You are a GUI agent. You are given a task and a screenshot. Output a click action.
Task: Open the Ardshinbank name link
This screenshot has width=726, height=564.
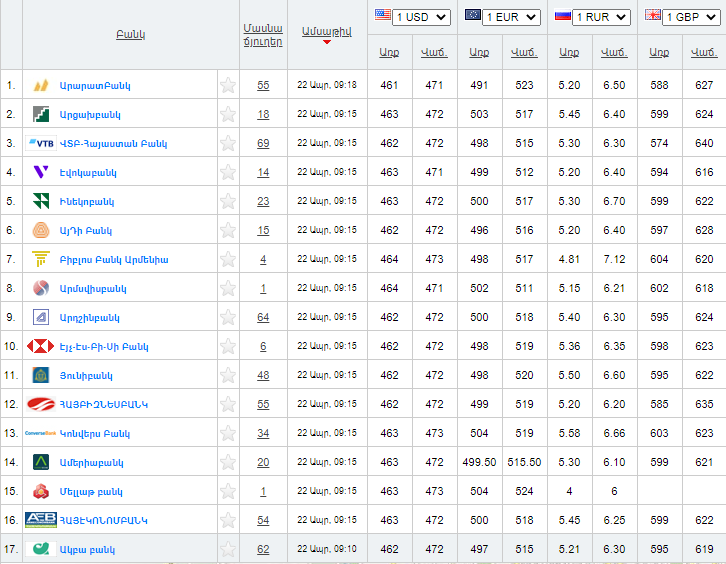89,318
